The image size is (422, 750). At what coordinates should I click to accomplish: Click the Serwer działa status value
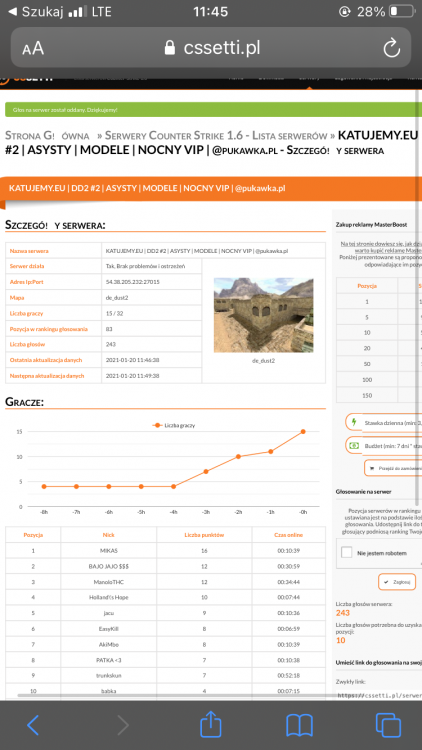pos(145,266)
